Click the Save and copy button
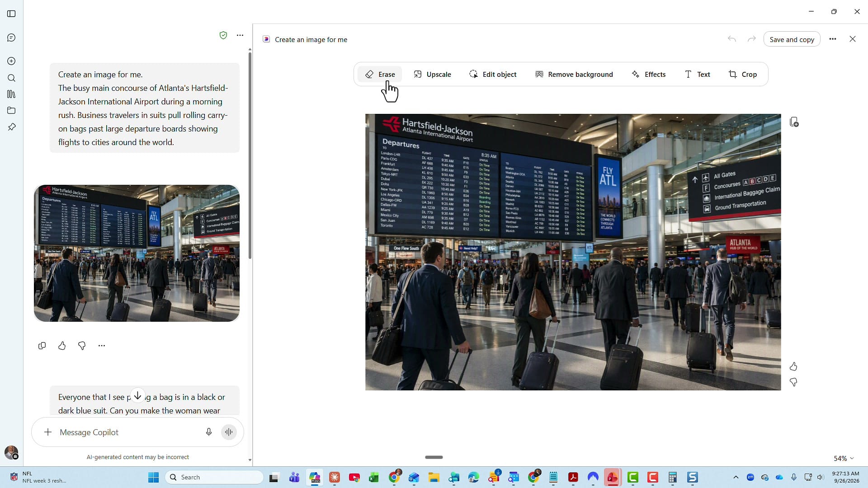The width and height of the screenshot is (868, 488). [x=792, y=39]
